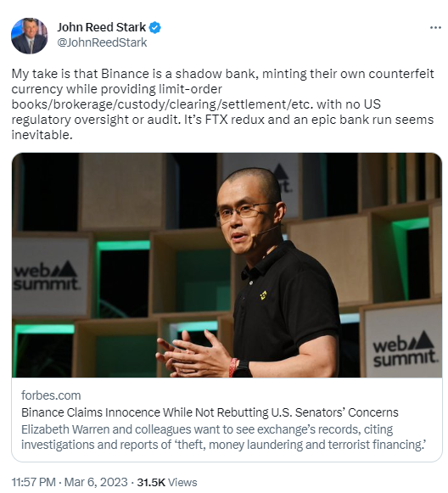Click the Elizabeth Warren article description text

coord(223,437)
